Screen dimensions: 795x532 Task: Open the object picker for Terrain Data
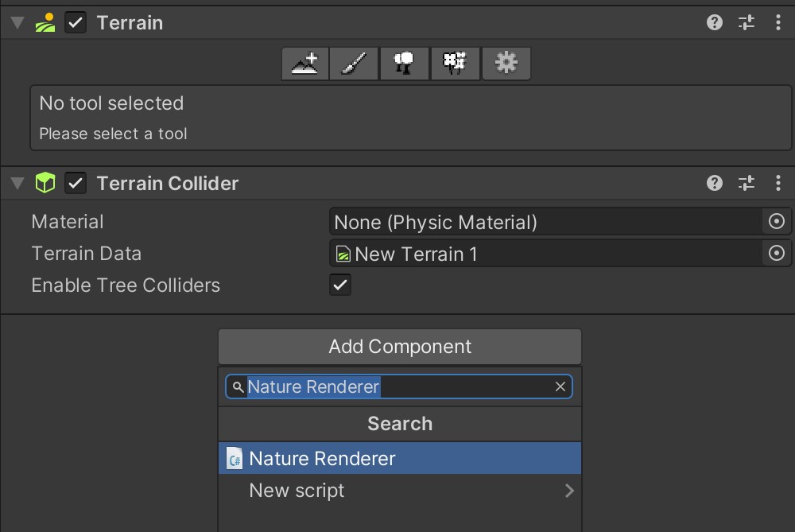[x=777, y=254]
